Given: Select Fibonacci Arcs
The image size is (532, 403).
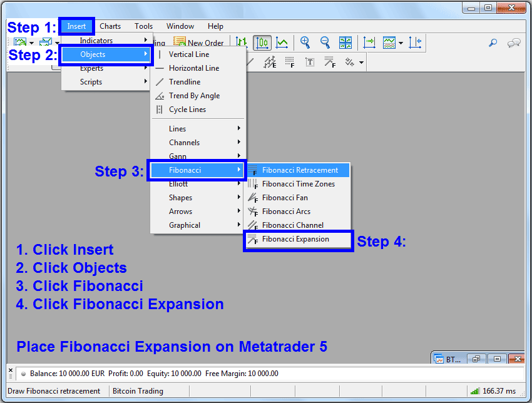Looking at the screenshot, I should (297, 212).
